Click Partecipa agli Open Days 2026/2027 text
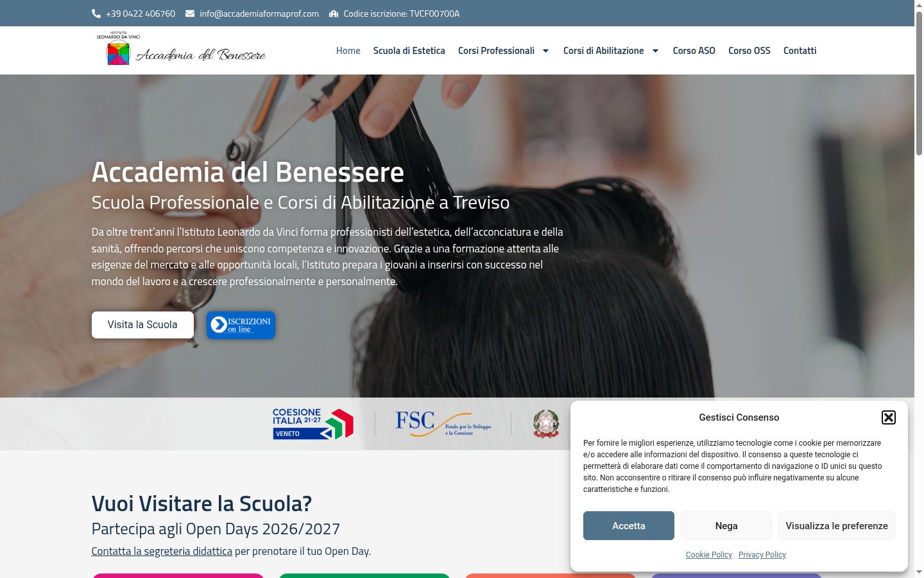 coord(216,529)
